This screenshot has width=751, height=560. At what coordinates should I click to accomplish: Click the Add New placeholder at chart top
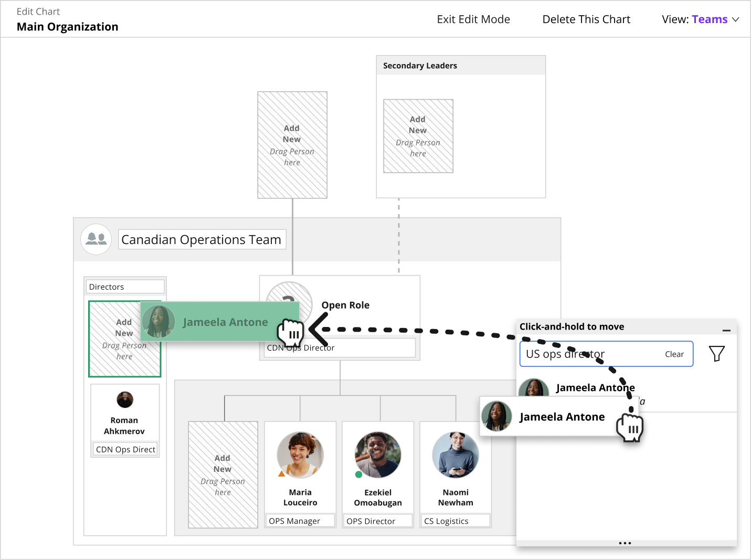point(292,145)
